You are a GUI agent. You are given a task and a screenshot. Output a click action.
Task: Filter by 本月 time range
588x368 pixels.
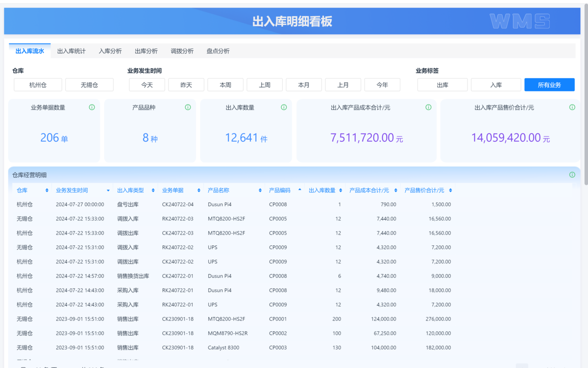[x=304, y=85]
